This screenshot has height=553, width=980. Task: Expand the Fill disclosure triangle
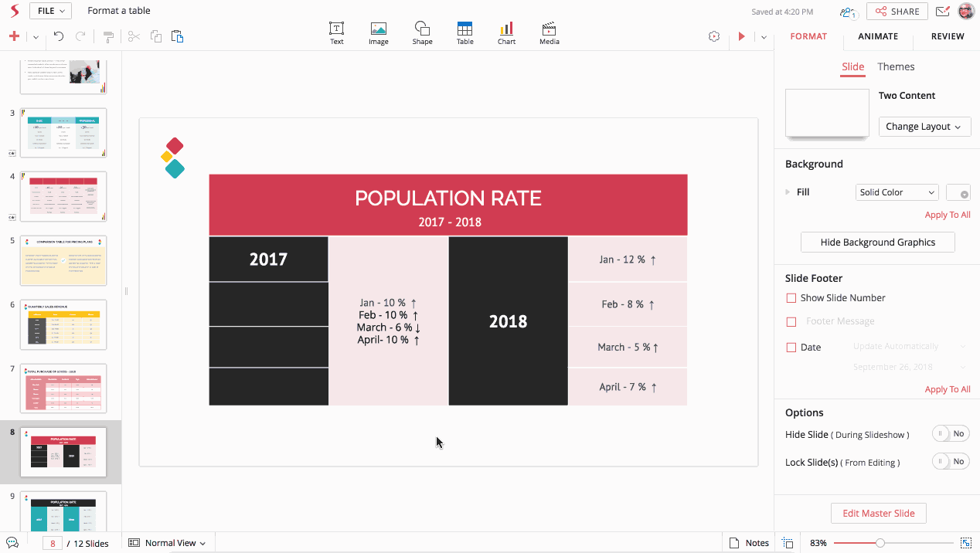click(788, 192)
